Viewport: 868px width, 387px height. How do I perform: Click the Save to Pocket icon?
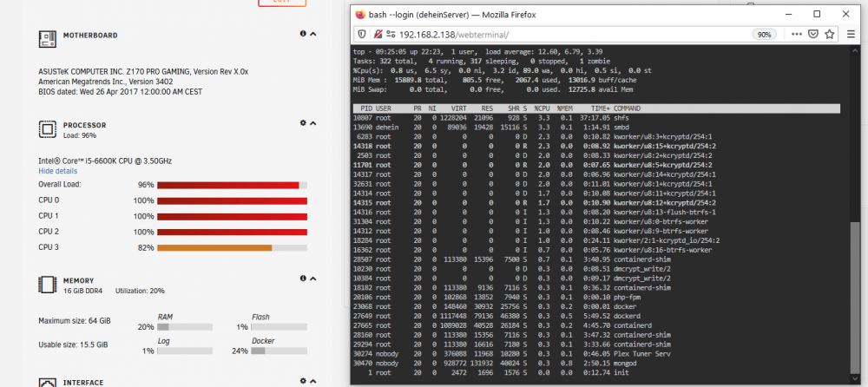(x=813, y=35)
